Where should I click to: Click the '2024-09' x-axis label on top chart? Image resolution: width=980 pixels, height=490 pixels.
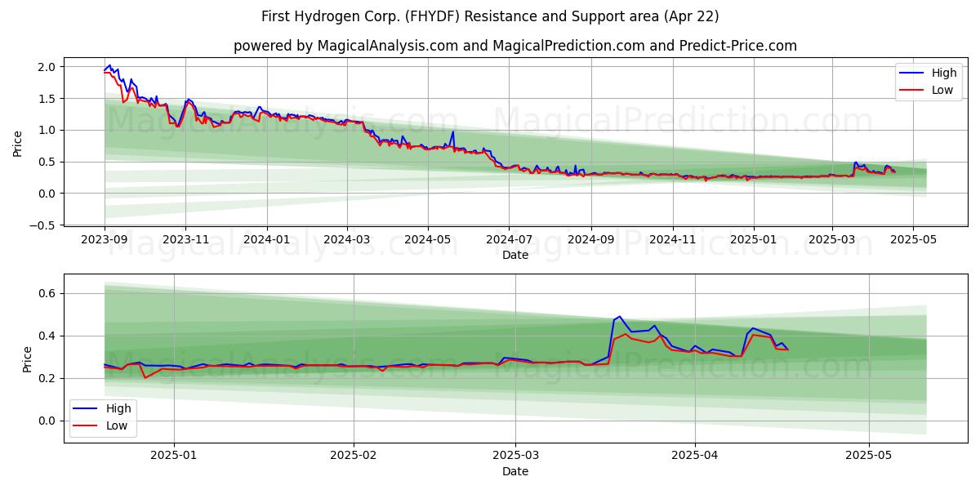590,239
